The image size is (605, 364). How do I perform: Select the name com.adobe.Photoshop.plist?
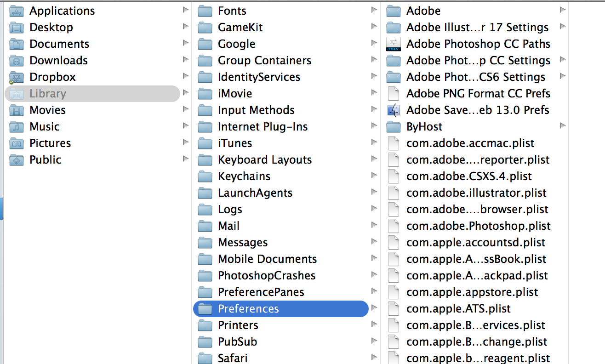coord(479,226)
